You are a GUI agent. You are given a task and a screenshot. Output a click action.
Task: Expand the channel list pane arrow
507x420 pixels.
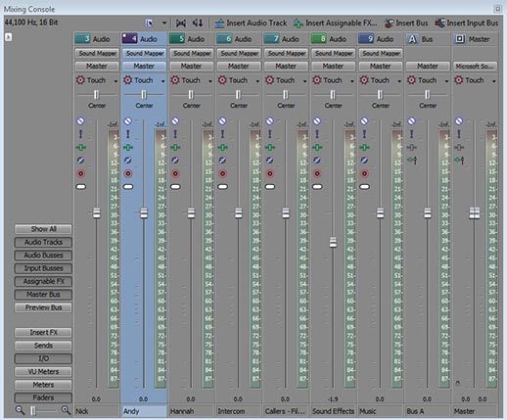coord(9,37)
